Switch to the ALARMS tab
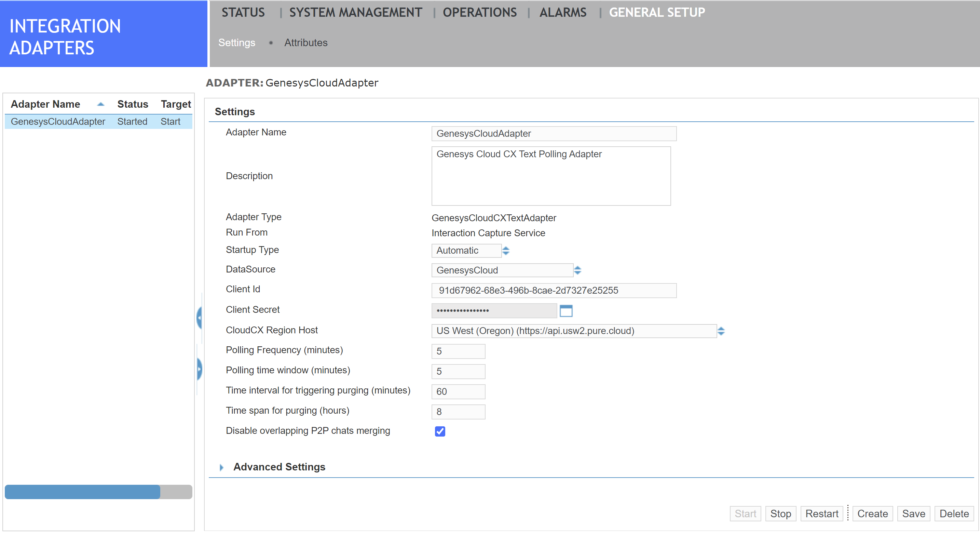This screenshot has height=534, width=980. [563, 12]
